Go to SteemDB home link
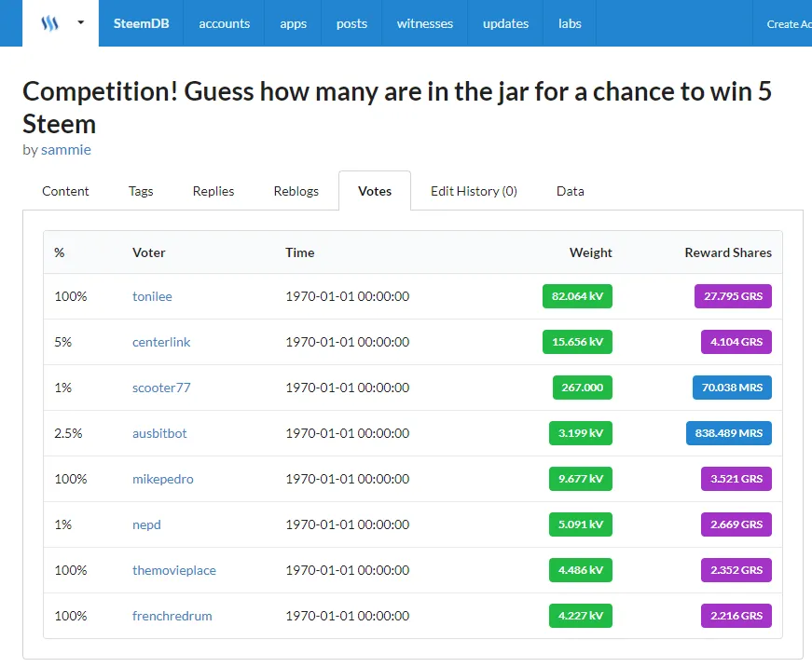812x667 pixels. point(141,23)
